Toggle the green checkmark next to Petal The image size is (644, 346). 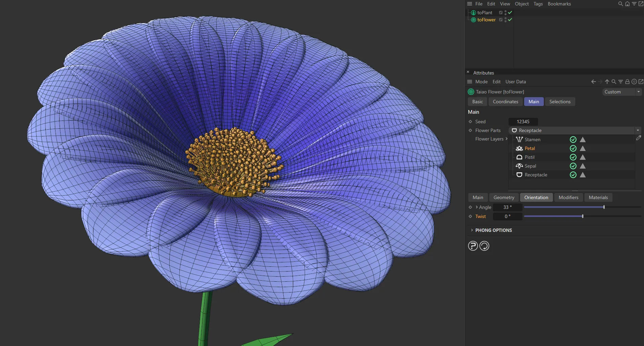(573, 148)
